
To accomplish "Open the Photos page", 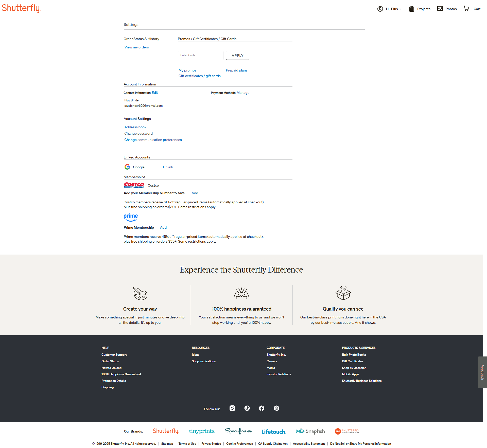I will pyautogui.click(x=451, y=9).
